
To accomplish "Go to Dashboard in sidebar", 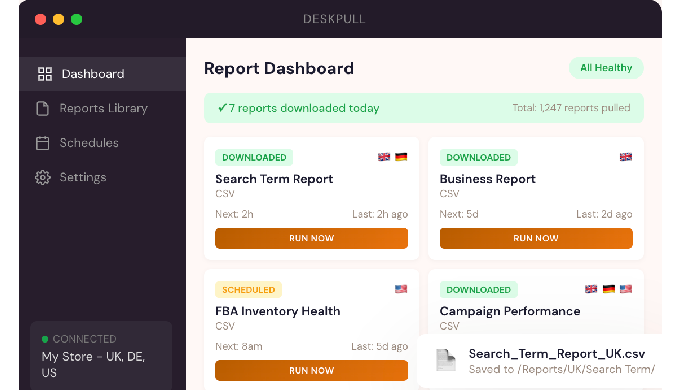I will 102,74.
